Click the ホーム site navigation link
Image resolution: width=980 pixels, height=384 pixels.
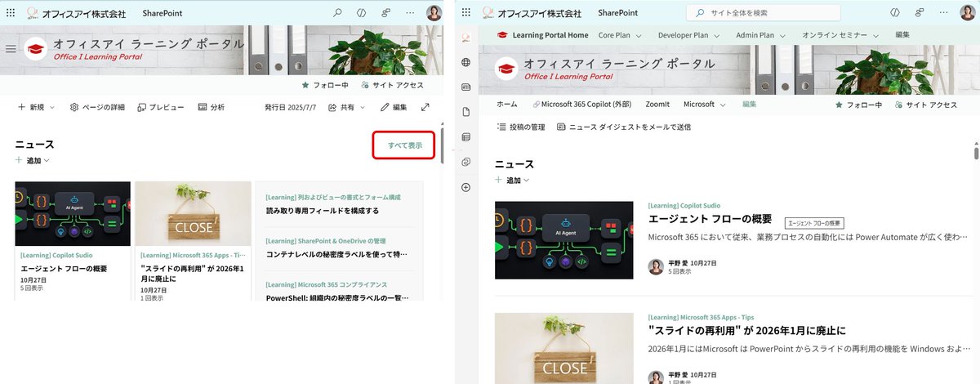507,105
